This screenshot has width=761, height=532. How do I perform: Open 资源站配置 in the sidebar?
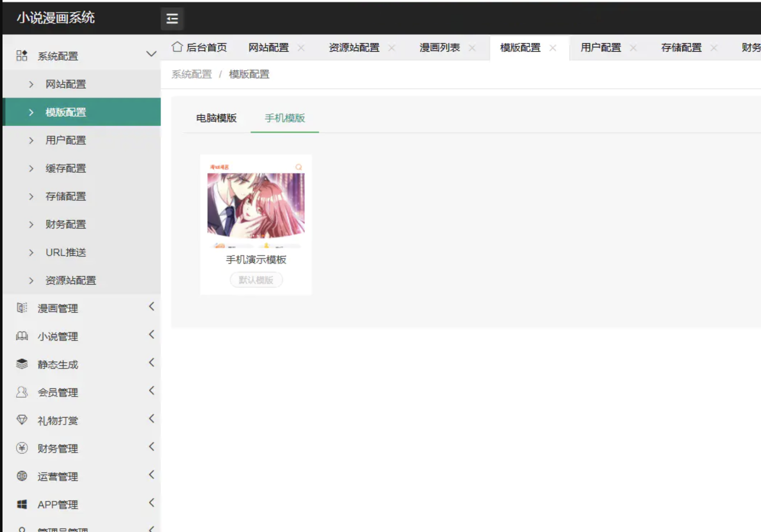click(x=82, y=280)
